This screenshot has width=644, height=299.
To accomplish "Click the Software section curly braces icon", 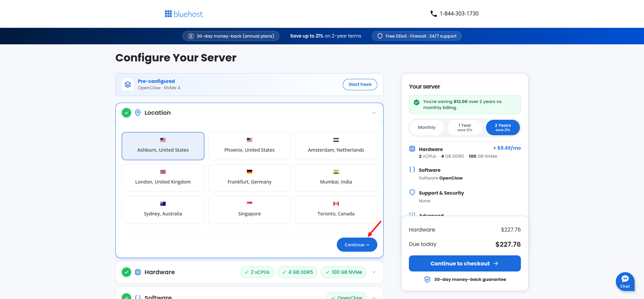I will point(138,297).
